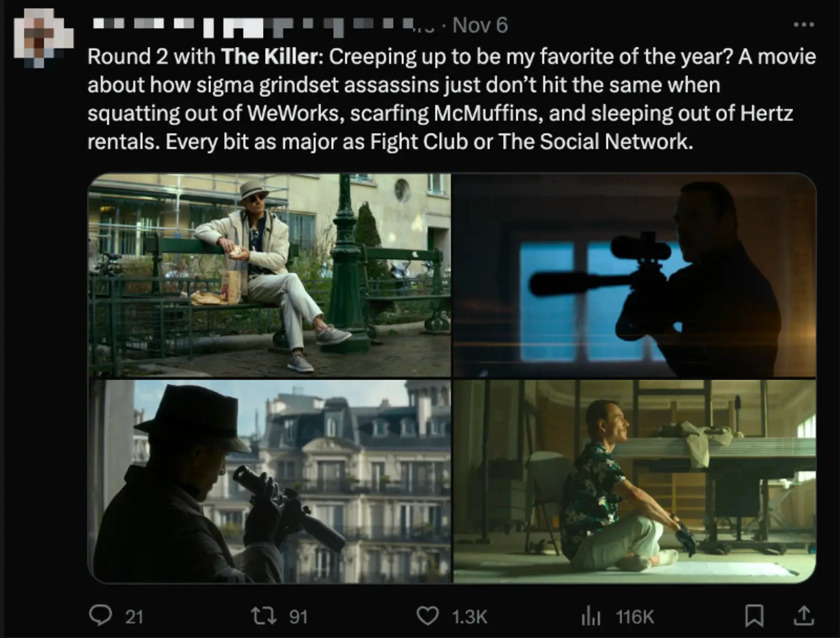
Task: Open the park bench photo
Action: pos(269,275)
